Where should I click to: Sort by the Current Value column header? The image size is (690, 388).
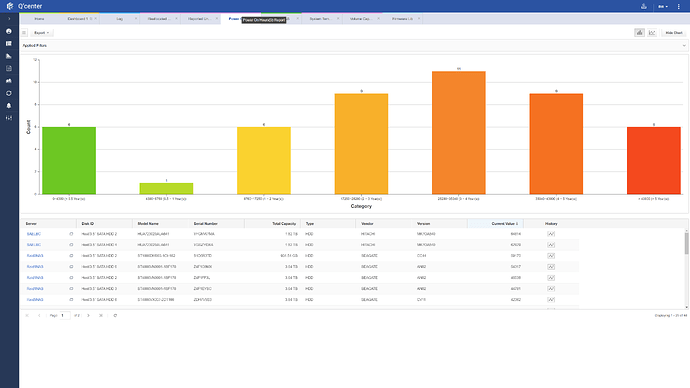click(495, 223)
